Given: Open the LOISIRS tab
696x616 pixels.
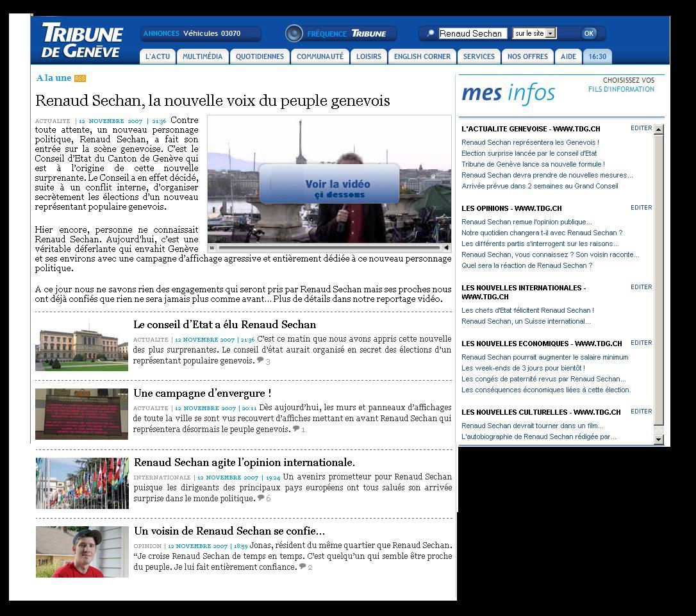Looking at the screenshot, I should (369, 56).
